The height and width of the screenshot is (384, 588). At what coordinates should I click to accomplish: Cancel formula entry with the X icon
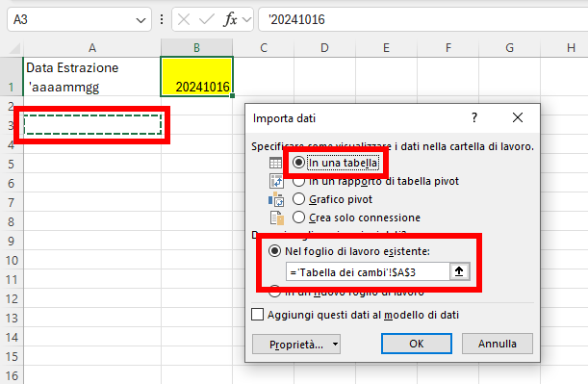pyautogui.click(x=184, y=19)
